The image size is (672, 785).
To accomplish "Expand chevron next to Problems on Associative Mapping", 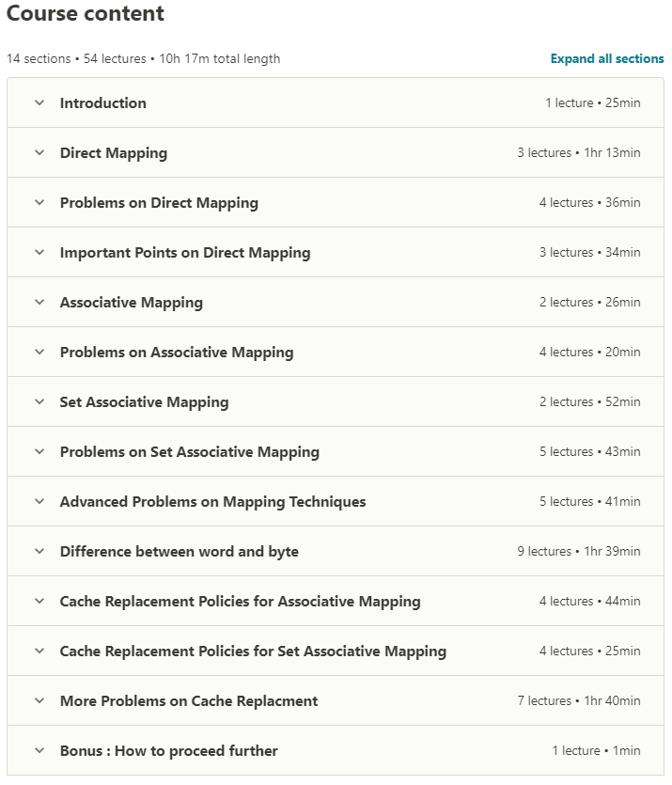I will click(x=39, y=352).
